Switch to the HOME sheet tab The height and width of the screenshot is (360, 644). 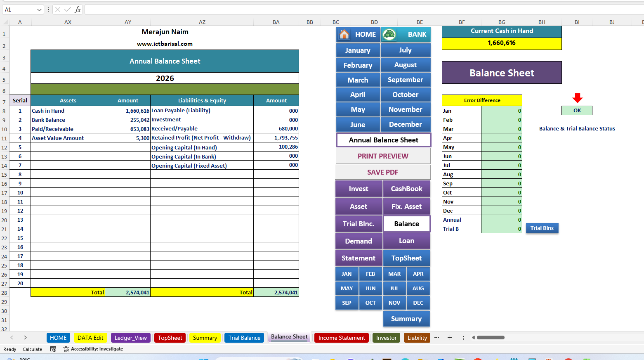tap(58, 338)
